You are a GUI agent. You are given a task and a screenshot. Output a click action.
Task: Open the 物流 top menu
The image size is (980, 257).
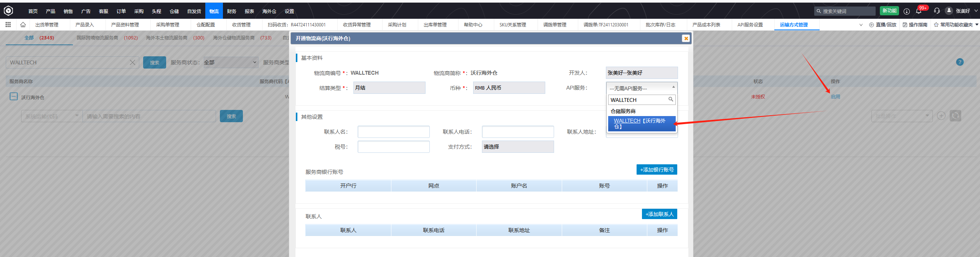click(x=214, y=11)
